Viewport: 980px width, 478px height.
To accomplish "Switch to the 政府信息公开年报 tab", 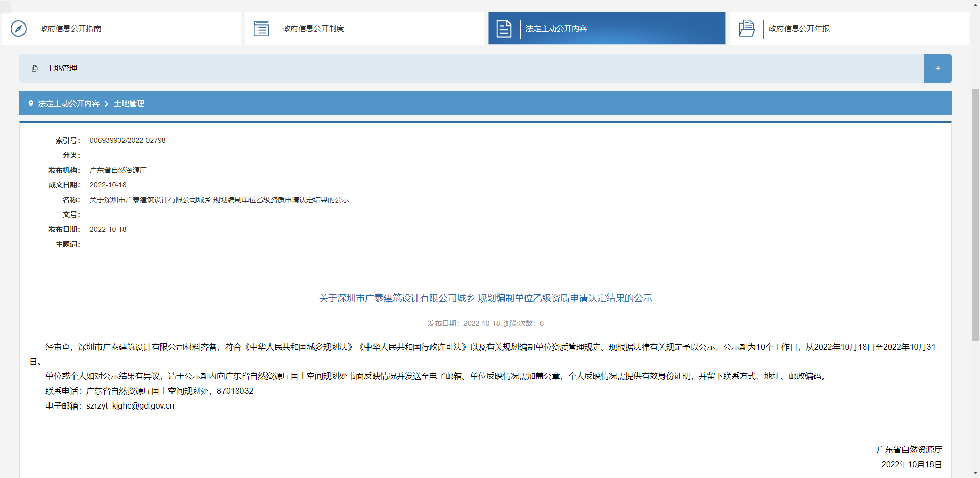I will click(798, 29).
